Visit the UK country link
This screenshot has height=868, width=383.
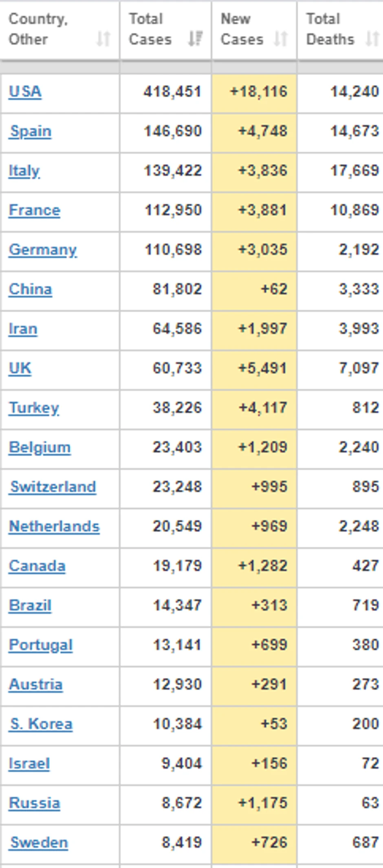20,368
